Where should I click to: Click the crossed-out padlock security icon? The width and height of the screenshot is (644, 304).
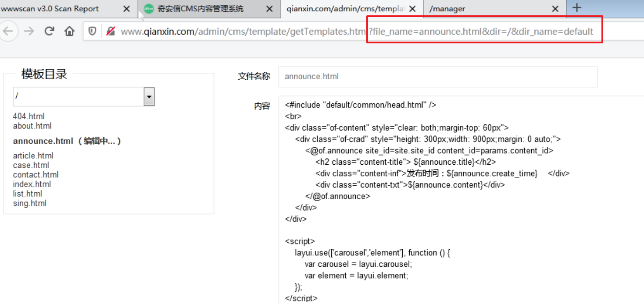[x=111, y=31]
